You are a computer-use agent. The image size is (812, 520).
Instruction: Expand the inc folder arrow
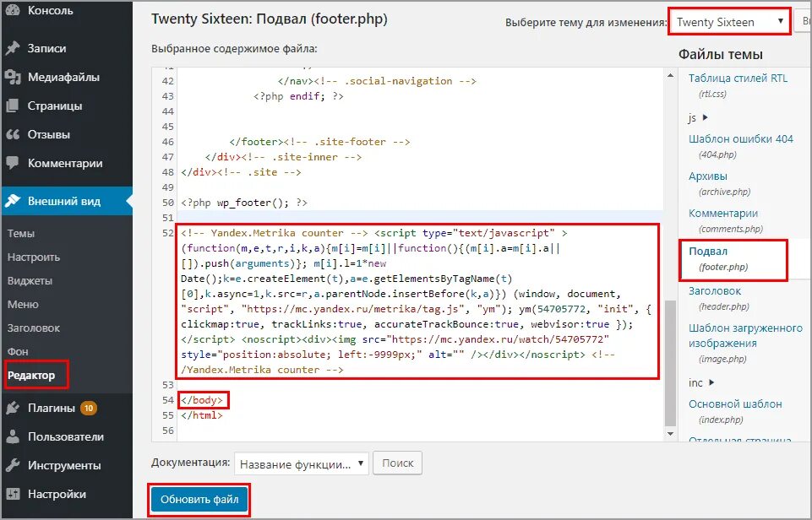coord(711,382)
